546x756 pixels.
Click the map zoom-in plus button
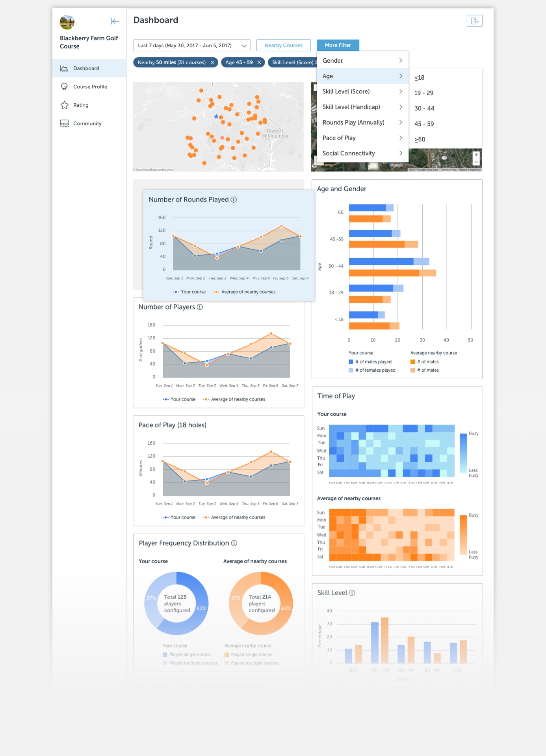(476, 155)
